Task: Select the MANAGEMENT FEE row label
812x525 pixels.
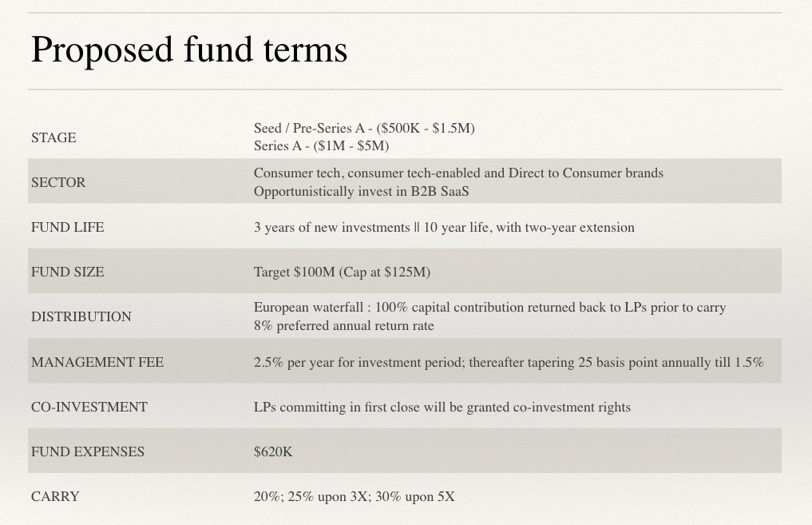Action: pyautogui.click(x=97, y=362)
